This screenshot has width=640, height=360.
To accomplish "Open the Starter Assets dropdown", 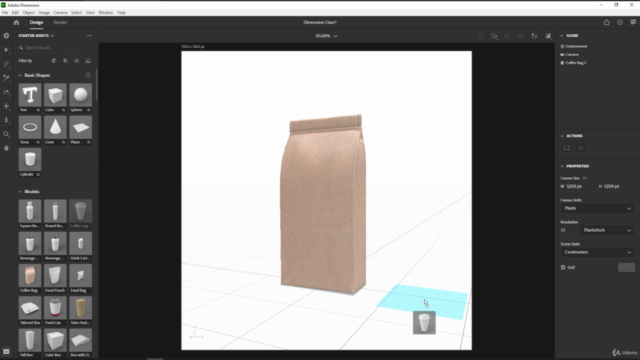I will (36, 36).
